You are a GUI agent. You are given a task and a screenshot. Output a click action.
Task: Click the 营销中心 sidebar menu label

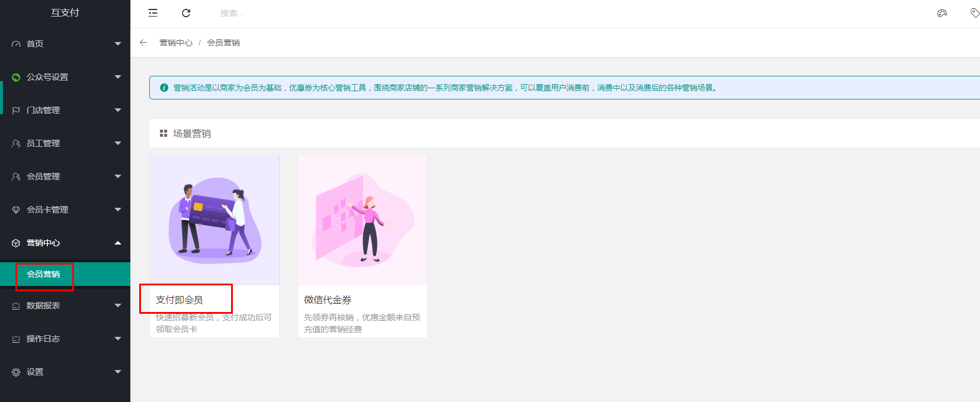point(43,243)
